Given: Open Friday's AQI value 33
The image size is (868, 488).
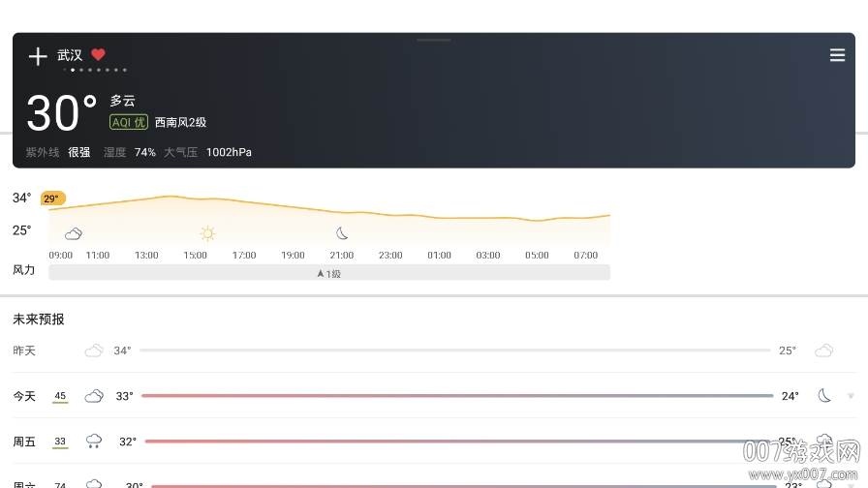Looking at the screenshot, I should click(x=60, y=442).
